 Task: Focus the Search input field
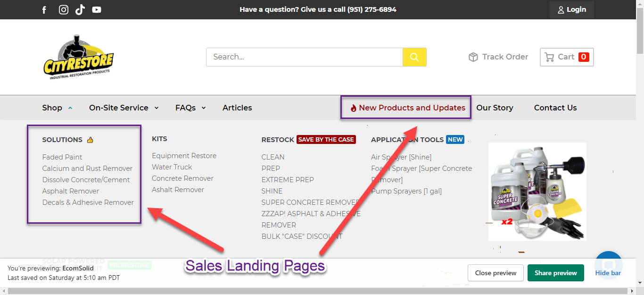click(x=304, y=57)
